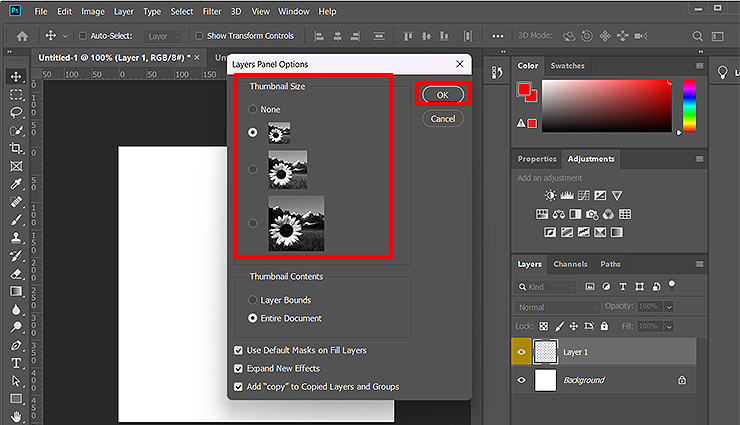This screenshot has height=425, width=740.
Task: Select the Clone Stamp tool
Action: pyautogui.click(x=16, y=238)
